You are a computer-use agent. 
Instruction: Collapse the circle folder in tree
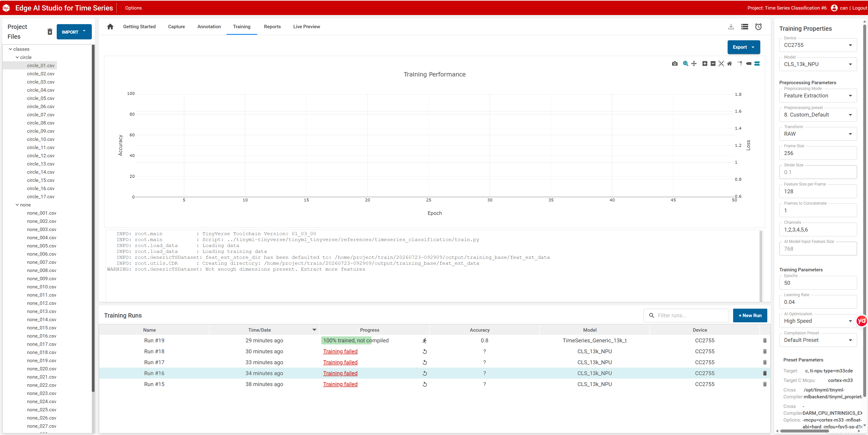tap(17, 57)
